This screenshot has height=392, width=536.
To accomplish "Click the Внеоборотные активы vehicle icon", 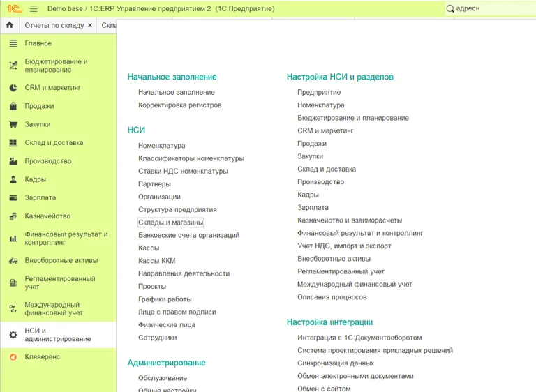I will [x=13, y=261].
